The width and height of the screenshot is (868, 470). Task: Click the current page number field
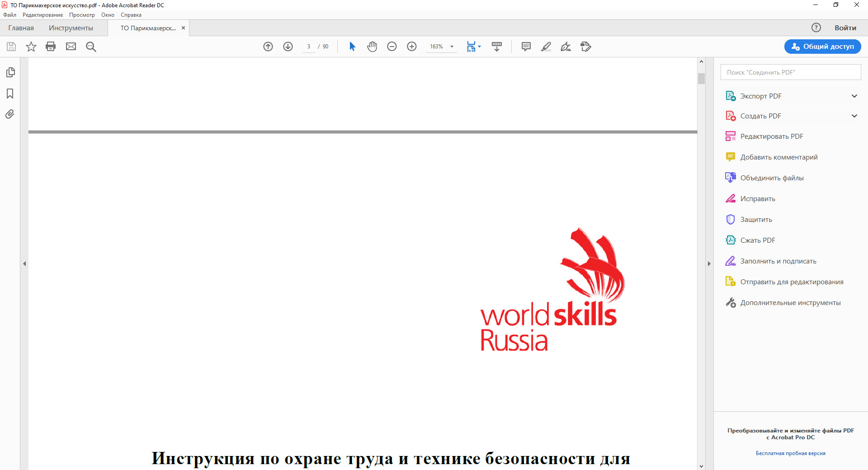point(309,47)
